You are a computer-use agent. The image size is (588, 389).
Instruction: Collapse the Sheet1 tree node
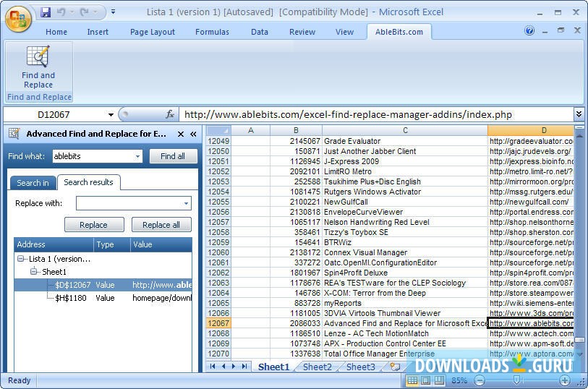33,271
